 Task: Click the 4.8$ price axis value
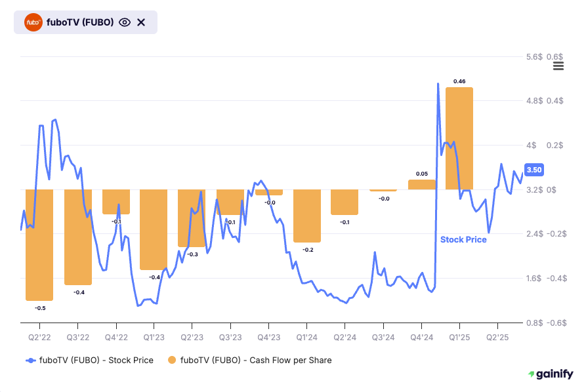pyautogui.click(x=534, y=101)
